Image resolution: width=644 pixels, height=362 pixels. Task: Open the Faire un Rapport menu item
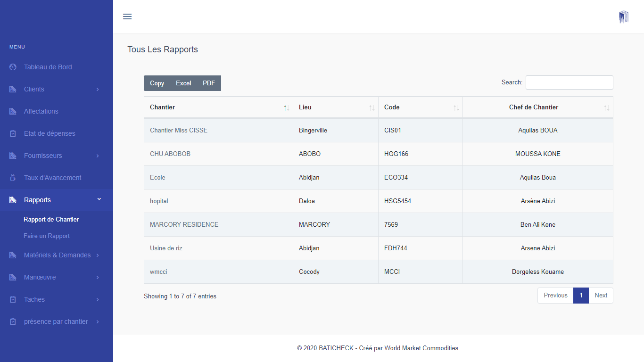click(x=47, y=236)
